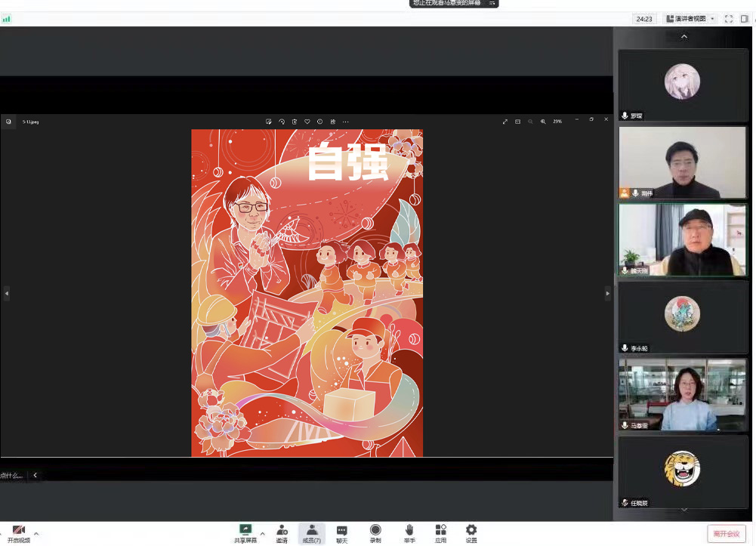
Task: Click the delete icon in the image viewer toolbar
Action: [294, 121]
